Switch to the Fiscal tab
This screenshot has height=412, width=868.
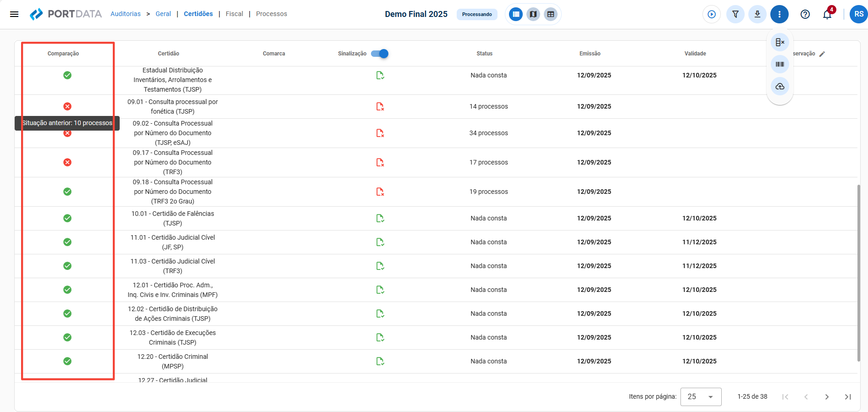pos(234,14)
